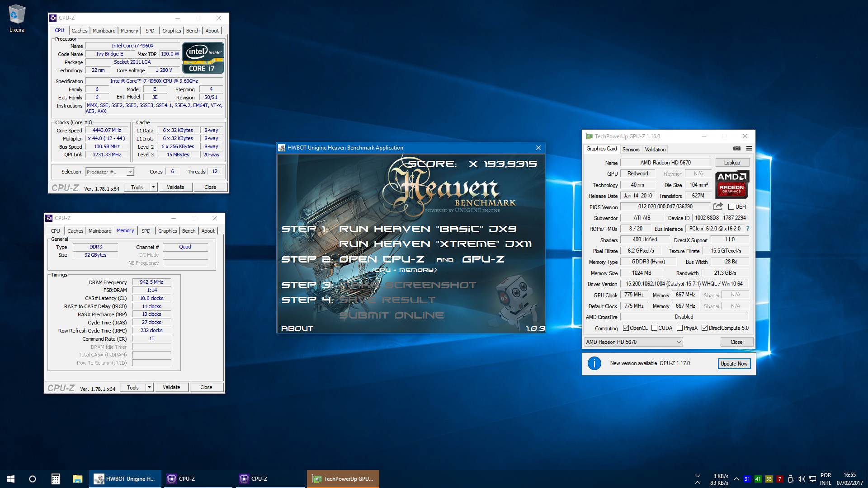868x488 pixels.
Task: Click the first CPU-Z taskbar button
Action: 198,479
